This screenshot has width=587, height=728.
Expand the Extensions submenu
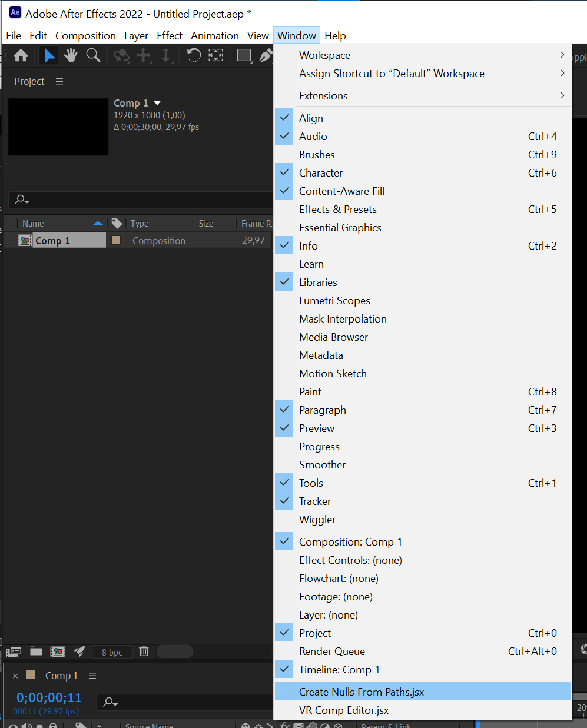point(423,95)
